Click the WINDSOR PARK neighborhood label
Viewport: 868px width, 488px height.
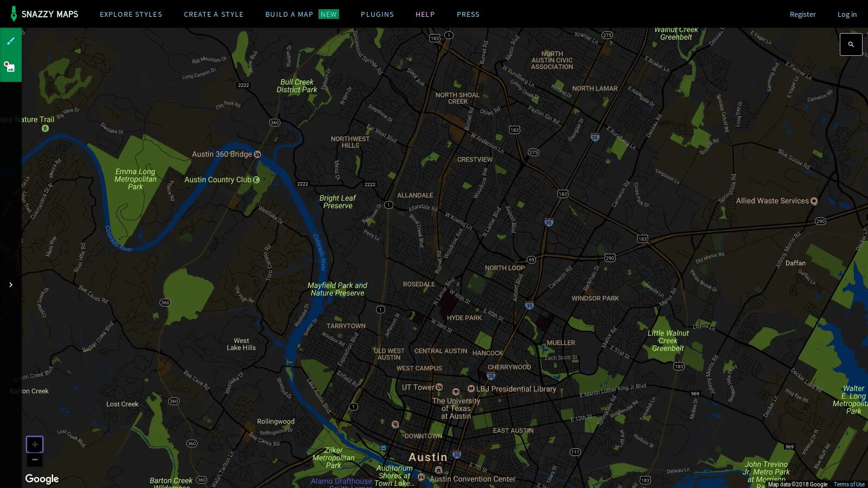595,298
